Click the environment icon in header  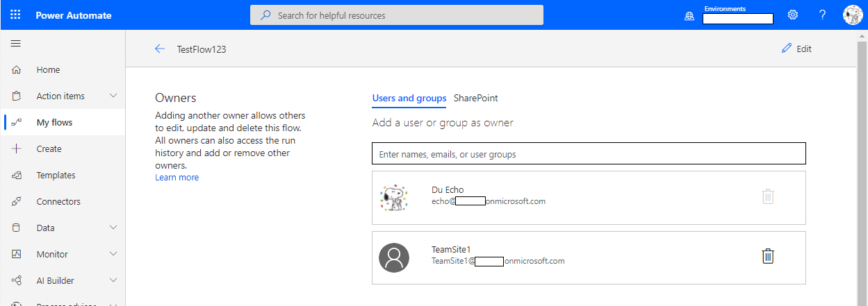689,15
